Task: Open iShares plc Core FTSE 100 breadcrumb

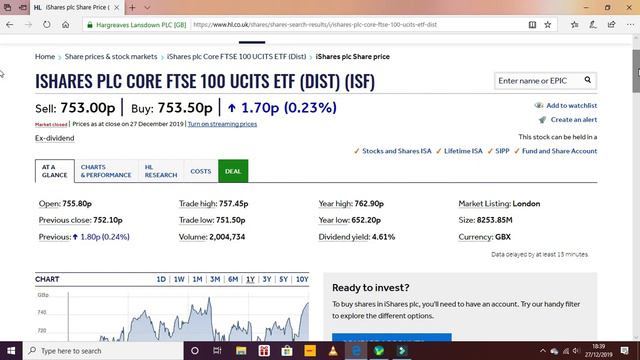Action: 236,57
